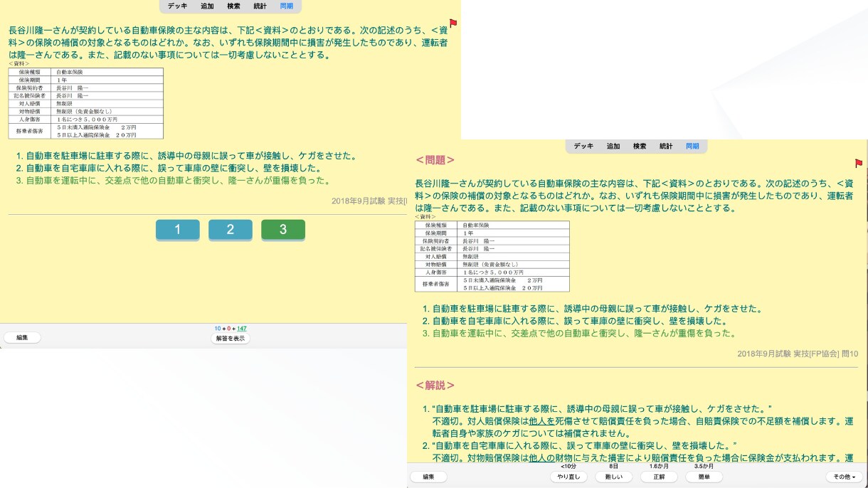Choose green answer button 3
This screenshot has height=488, width=868.
[283, 230]
